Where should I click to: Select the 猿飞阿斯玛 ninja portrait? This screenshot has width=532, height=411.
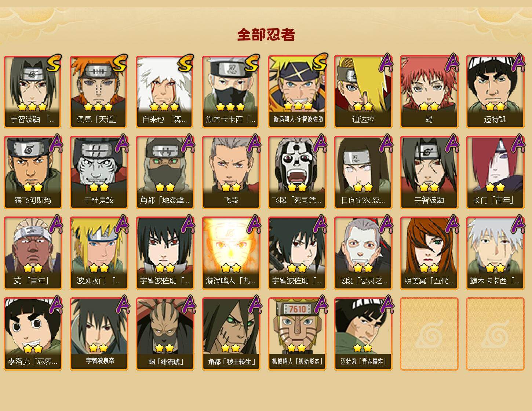(33, 172)
